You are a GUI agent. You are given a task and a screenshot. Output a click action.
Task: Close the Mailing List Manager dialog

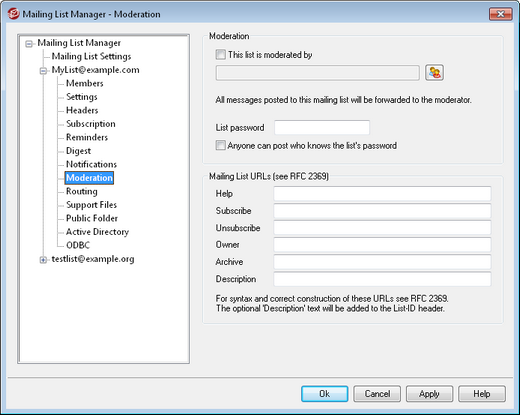click(500, 14)
